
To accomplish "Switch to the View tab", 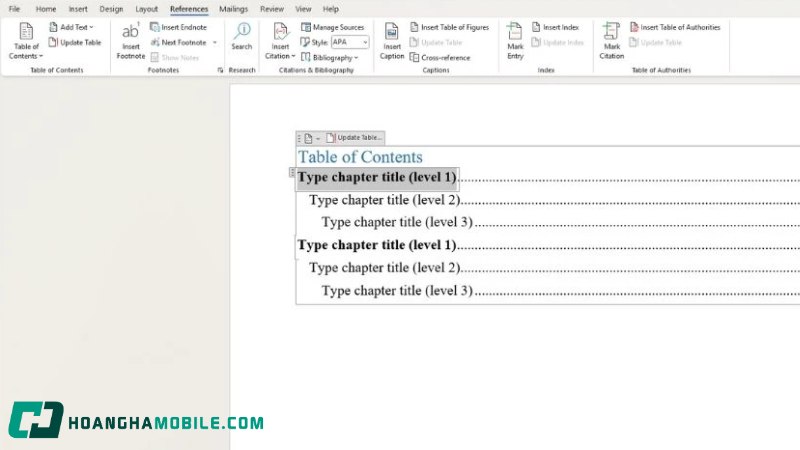I will (x=303, y=9).
